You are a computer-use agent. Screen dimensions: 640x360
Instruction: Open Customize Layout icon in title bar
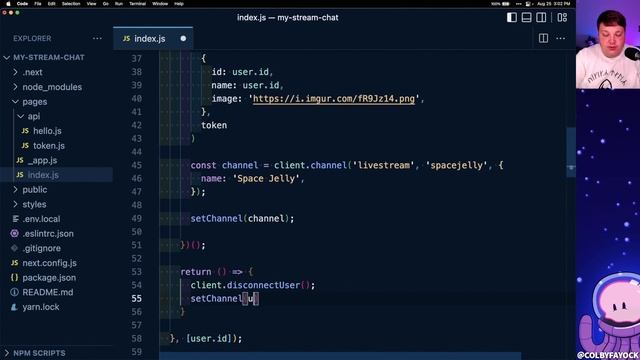point(562,18)
